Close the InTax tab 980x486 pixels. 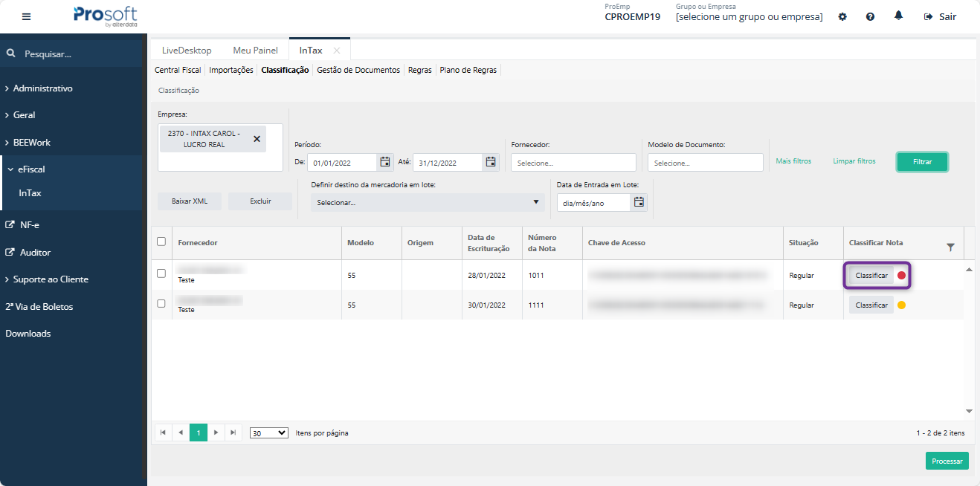pyautogui.click(x=337, y=51)
